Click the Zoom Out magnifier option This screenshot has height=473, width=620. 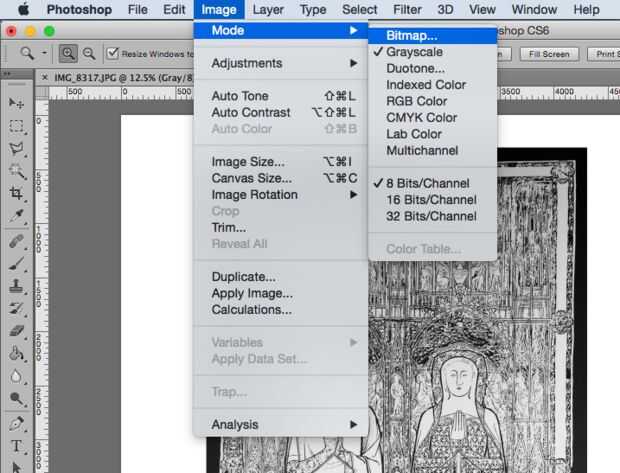coord(89,53)
